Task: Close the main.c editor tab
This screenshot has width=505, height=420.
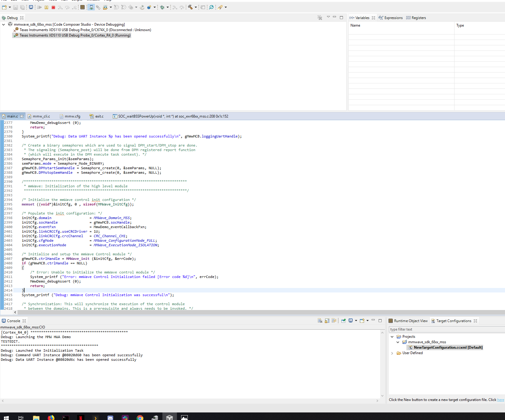Action: pos(22,116)
